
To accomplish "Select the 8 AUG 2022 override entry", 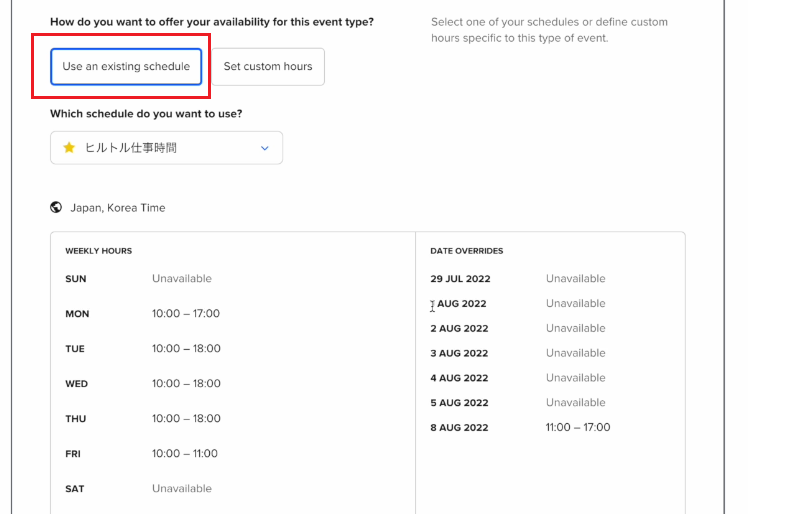I will (459, 428).
